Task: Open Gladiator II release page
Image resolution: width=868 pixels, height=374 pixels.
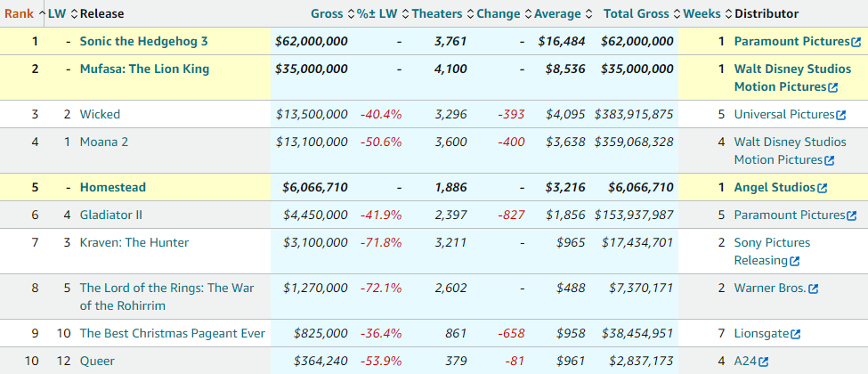Action: (111, 215)
